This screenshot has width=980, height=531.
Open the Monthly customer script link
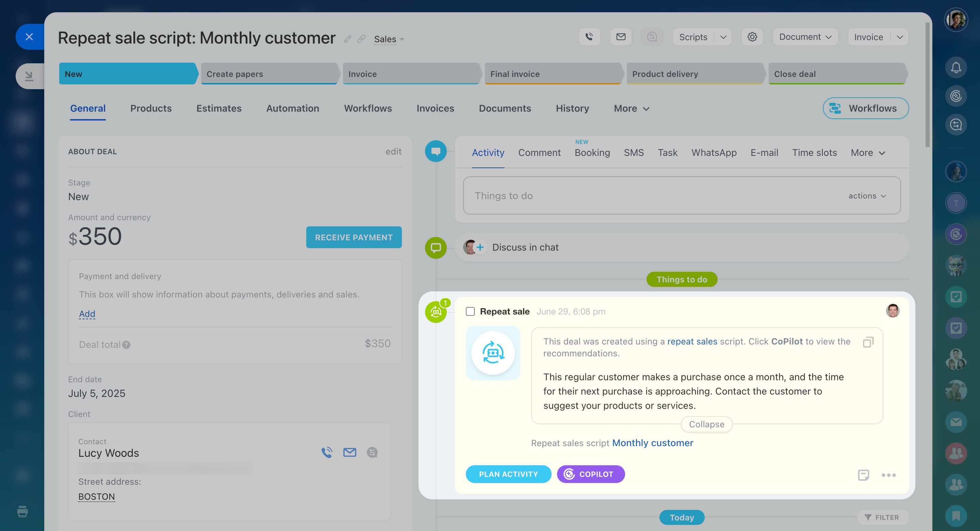[x=652, y=443]
